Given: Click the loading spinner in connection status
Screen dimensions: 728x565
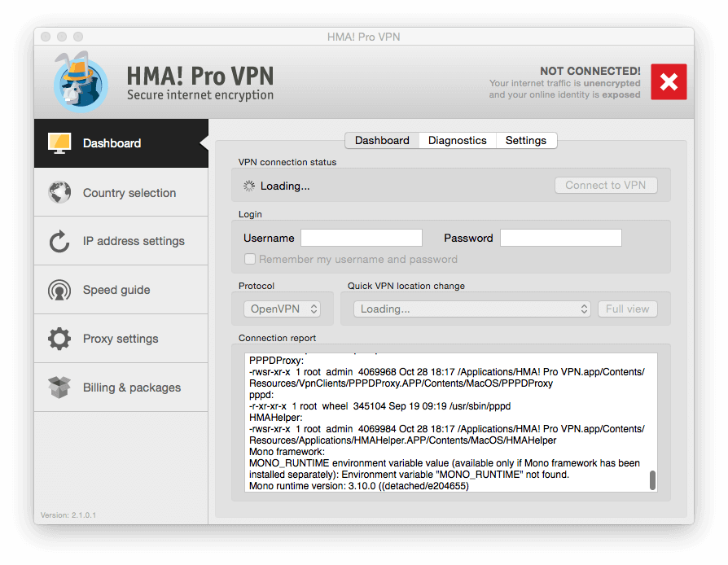Looking at the screenshot, I should click(x=249, y=186).
